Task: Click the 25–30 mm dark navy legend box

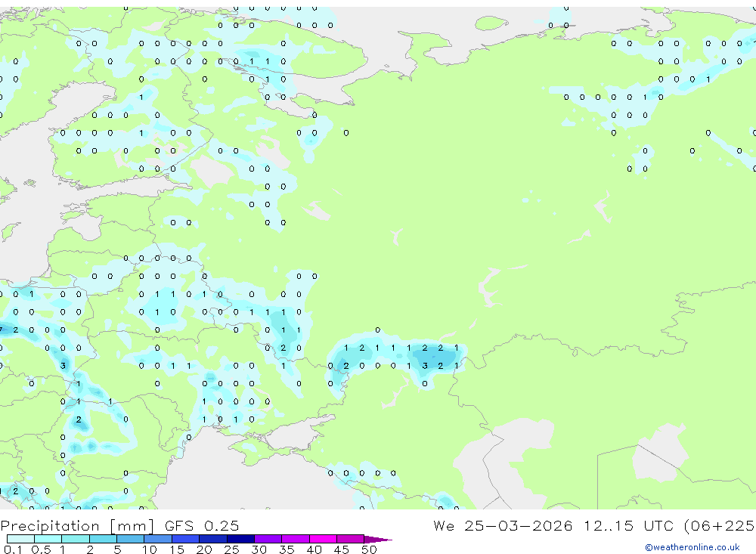Action: [240, 539]
